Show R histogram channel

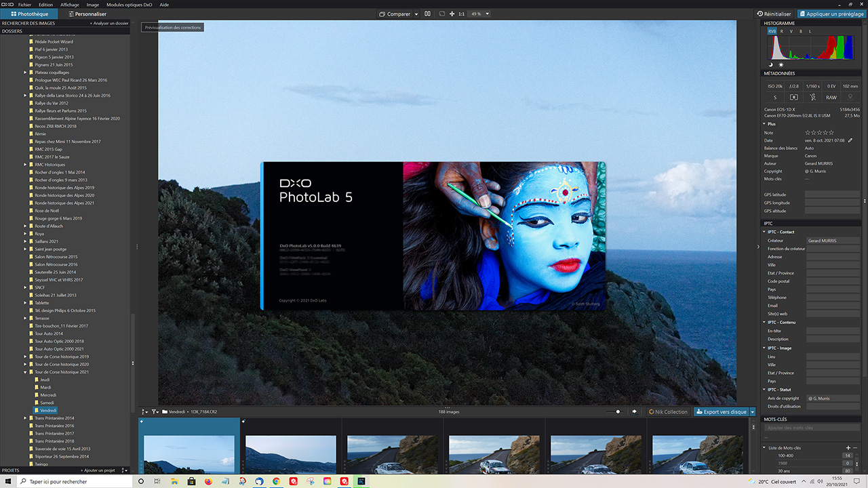click(782, 31)
